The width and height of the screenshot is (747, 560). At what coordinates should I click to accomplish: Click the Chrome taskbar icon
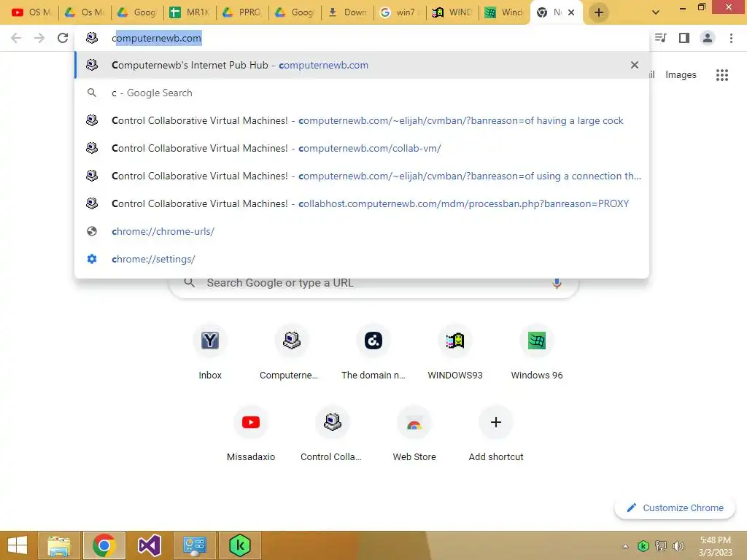104,545
